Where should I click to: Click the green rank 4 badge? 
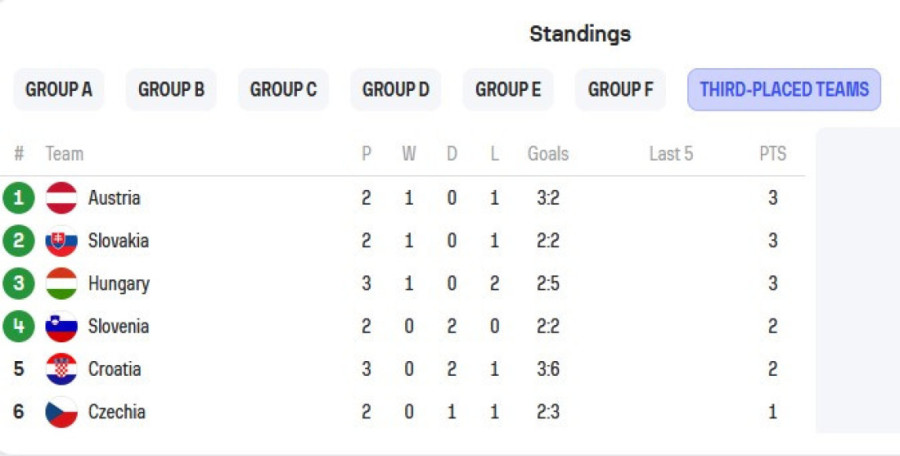click(18, 327)
